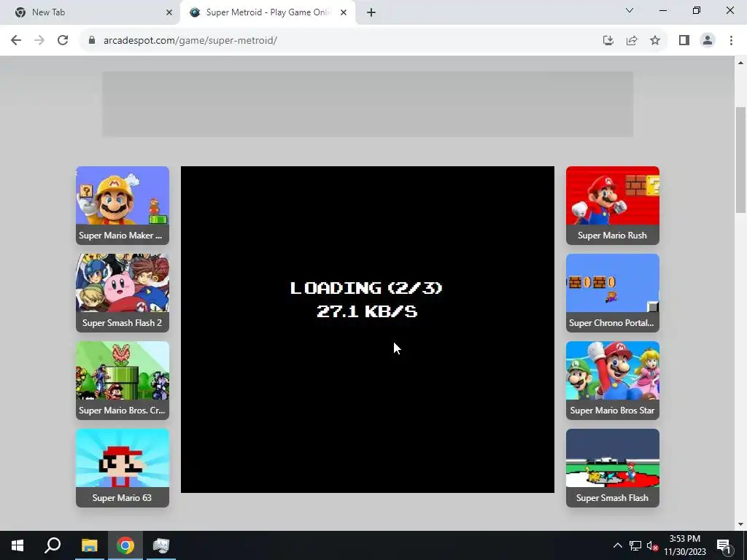
Task: Expand the tab search chevron
Action: [x=630, y=10]
